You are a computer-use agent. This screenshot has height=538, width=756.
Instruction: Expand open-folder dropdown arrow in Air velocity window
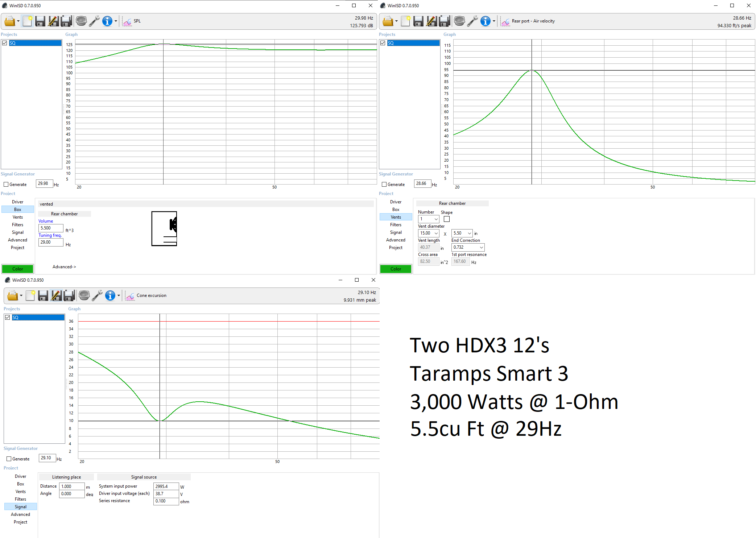tap(396, 21)
